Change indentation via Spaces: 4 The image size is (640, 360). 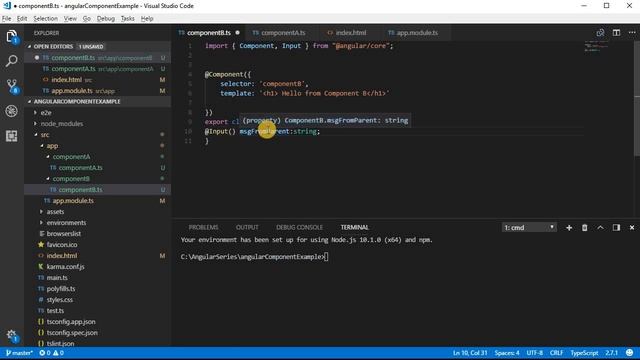point(507,353)
